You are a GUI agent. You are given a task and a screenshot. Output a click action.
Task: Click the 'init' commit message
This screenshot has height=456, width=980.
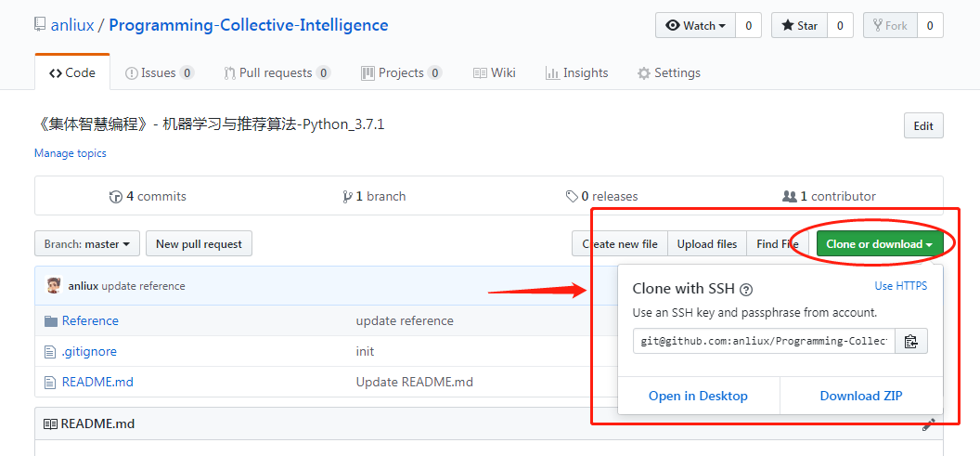[x=365, y=352]
